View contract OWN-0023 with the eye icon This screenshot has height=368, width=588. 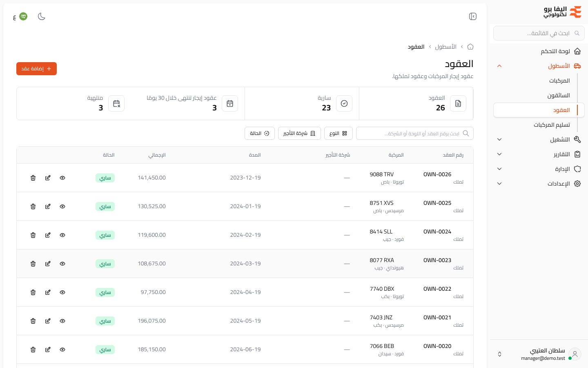pos(62,264)
